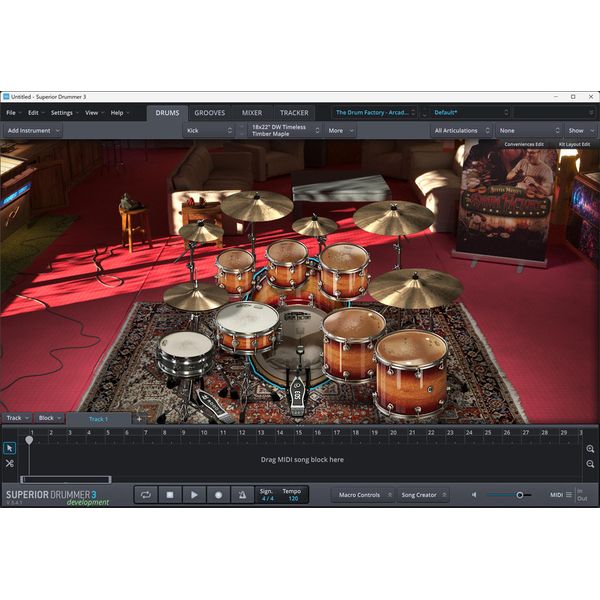The width and height of the screenshot is (600, 600).
Task: Zoom out on the song track
Action: tap(590, 464)
